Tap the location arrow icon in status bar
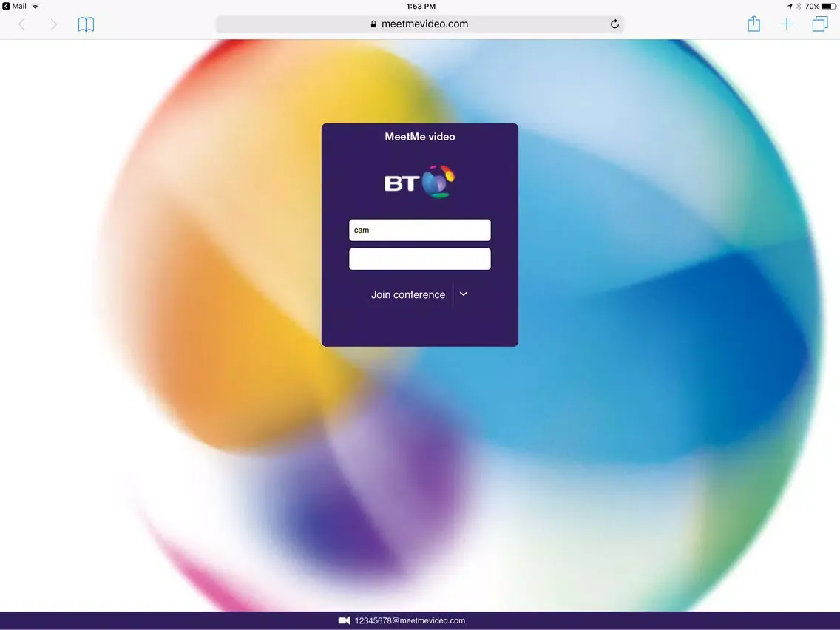Image resolution: width=840 pixels, height=630 pixels. (790, 6)
